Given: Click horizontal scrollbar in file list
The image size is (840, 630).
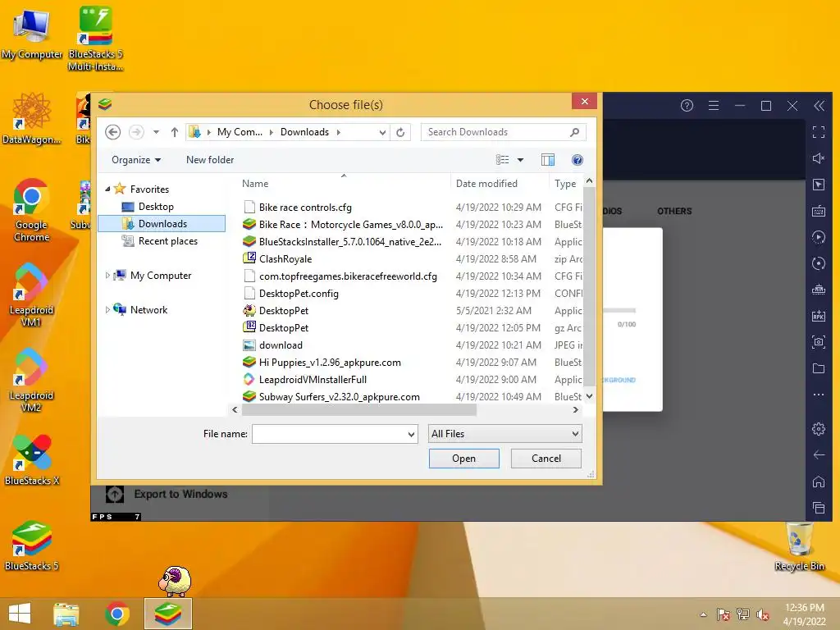Looking at the screenshot, I should (359, 410).
